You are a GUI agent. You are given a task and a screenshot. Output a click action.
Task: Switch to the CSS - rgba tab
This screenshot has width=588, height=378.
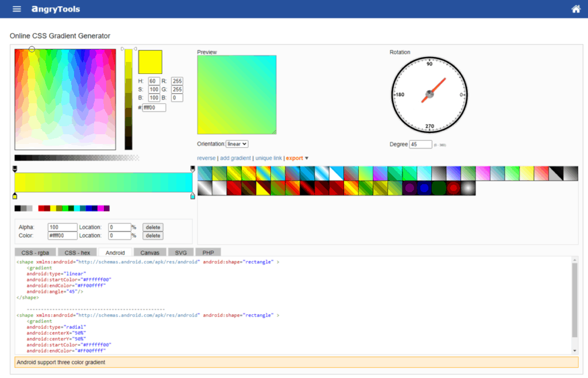(34, 252)
